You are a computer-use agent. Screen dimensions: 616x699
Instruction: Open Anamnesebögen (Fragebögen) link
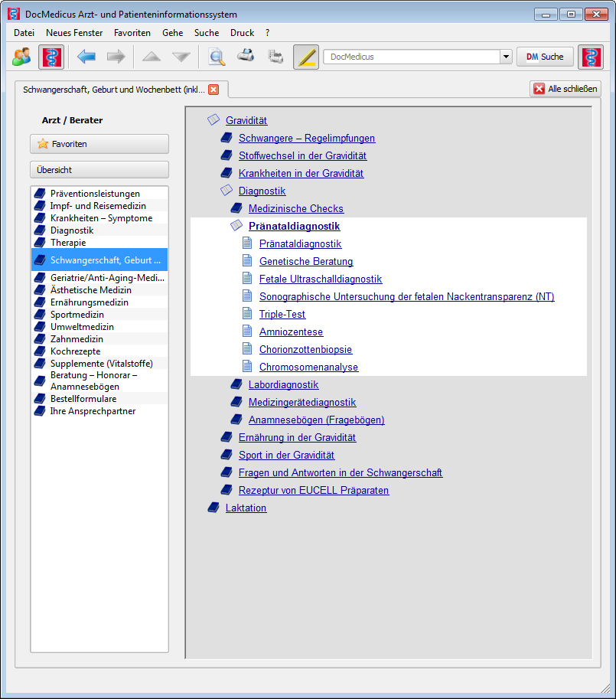[317, 420]
